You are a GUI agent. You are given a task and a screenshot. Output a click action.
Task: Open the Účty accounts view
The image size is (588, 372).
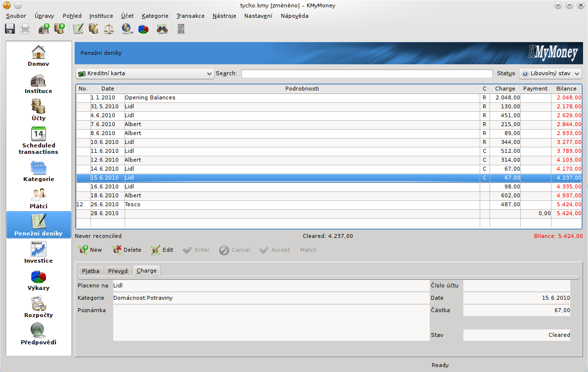click(x=39, y=110)
